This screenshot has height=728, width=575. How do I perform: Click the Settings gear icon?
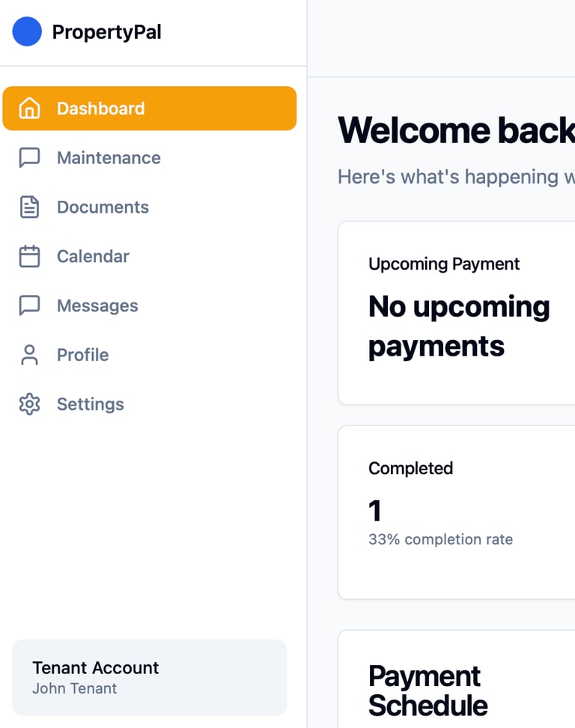pyautogui.click(x=29, y=404)
